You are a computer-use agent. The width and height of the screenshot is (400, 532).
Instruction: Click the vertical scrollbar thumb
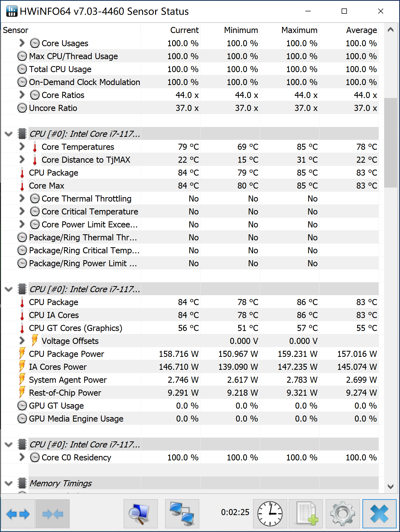click(390, 143)
